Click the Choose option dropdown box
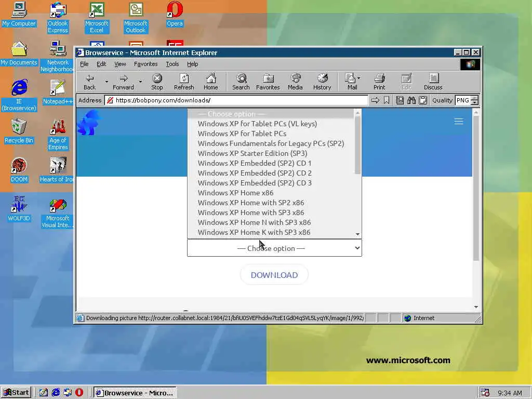 [x=274, y=248]
